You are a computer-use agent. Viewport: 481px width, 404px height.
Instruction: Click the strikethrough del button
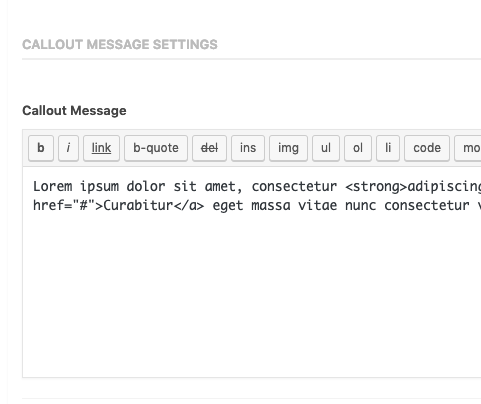(209, 148)
